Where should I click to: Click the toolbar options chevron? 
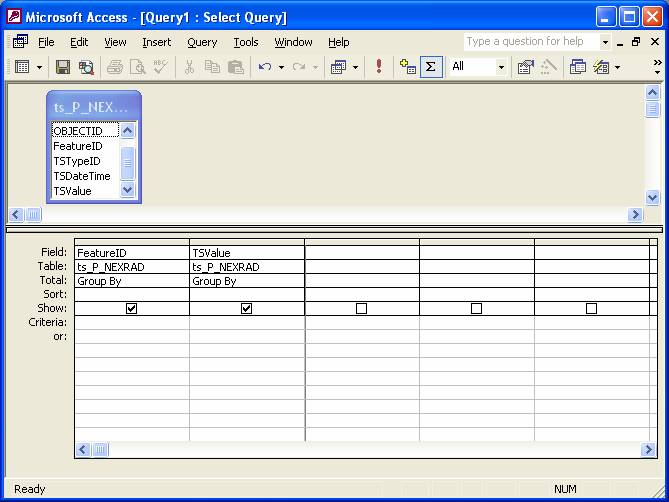[657, 67]
